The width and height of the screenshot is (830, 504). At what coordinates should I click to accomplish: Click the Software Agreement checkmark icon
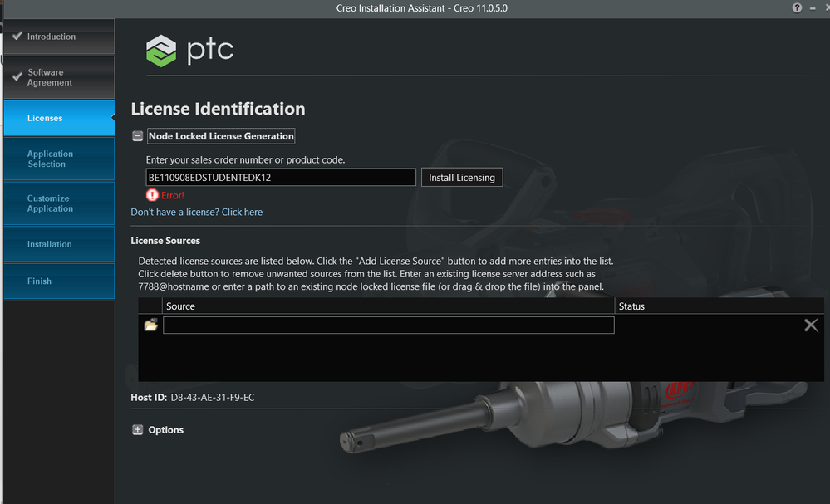(x=17, y=77)
